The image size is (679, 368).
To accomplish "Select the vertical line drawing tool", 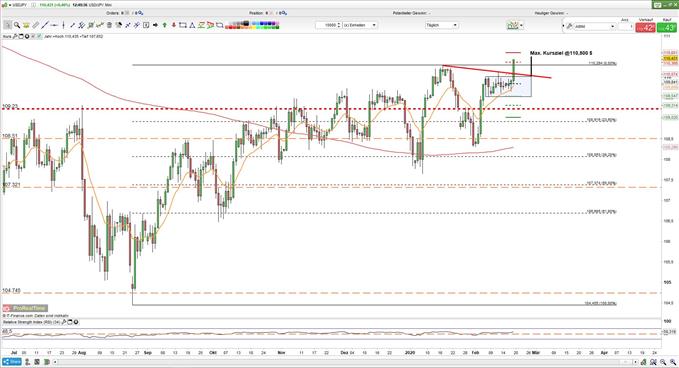I will (64, 25).
